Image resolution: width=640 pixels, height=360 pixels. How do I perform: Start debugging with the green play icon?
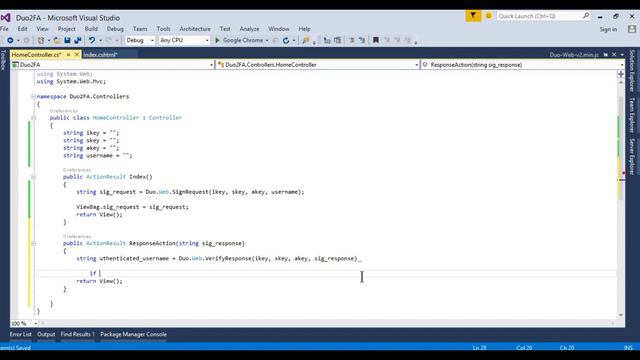click(218, 40)
